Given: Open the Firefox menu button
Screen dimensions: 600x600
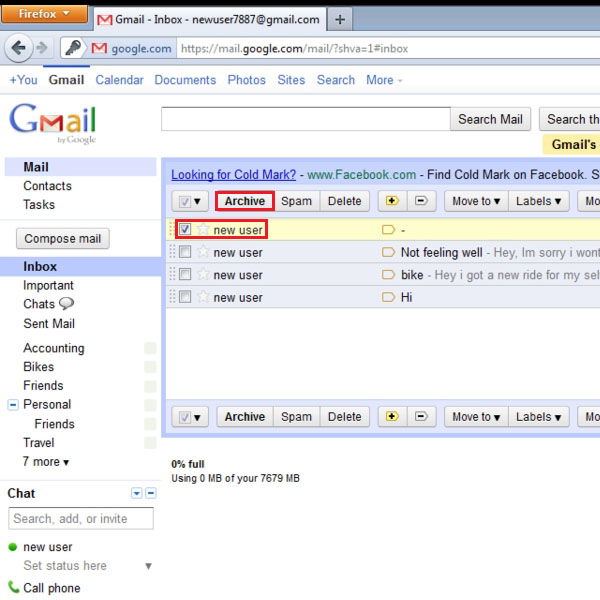Looking at the screenshot, I should coord(44,14).
